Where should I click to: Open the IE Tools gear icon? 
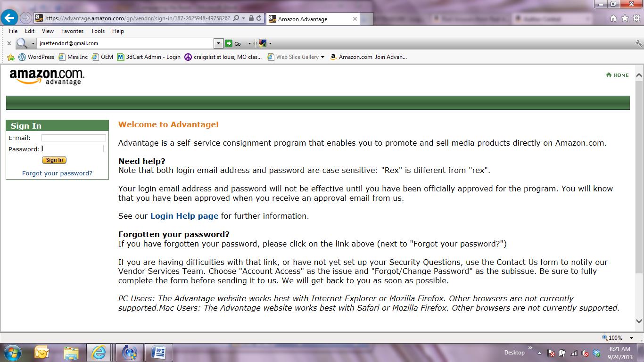[636, 18]
